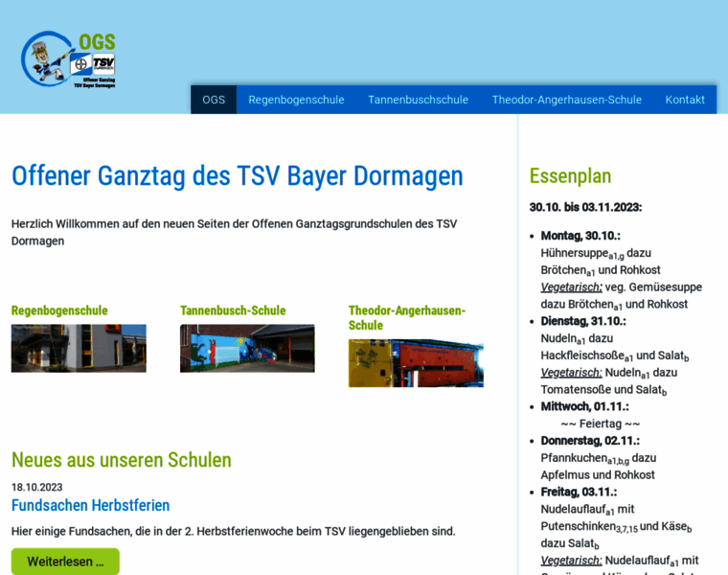Image resolution: width=728 pixels, height=575 pixels.
Task: Open the Regenbogenschule menu item
Action: (x=296, y=100)
